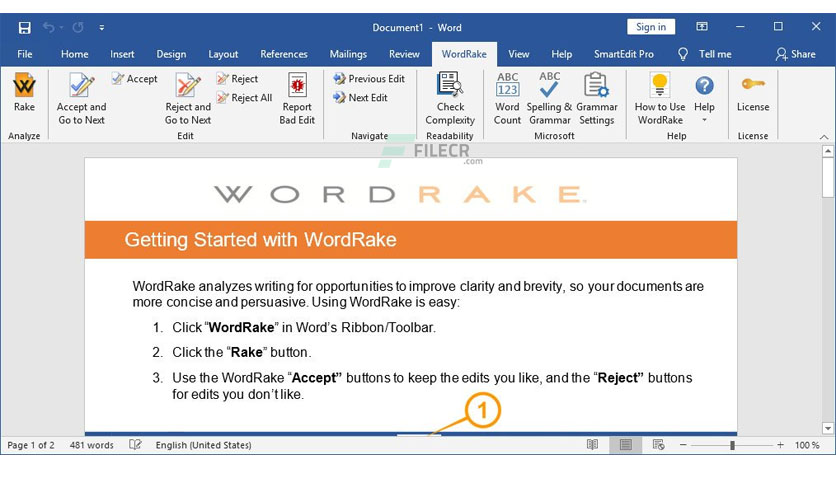Click Undo in Quick Access Toolbar
The image size is (836, 484).
pos(49,27)
